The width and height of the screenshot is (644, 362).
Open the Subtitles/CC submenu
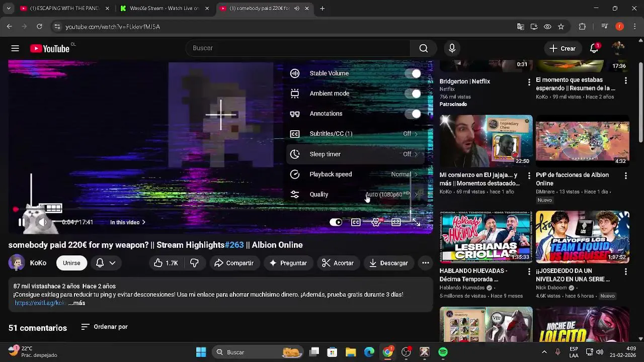[x=356, y=134]
